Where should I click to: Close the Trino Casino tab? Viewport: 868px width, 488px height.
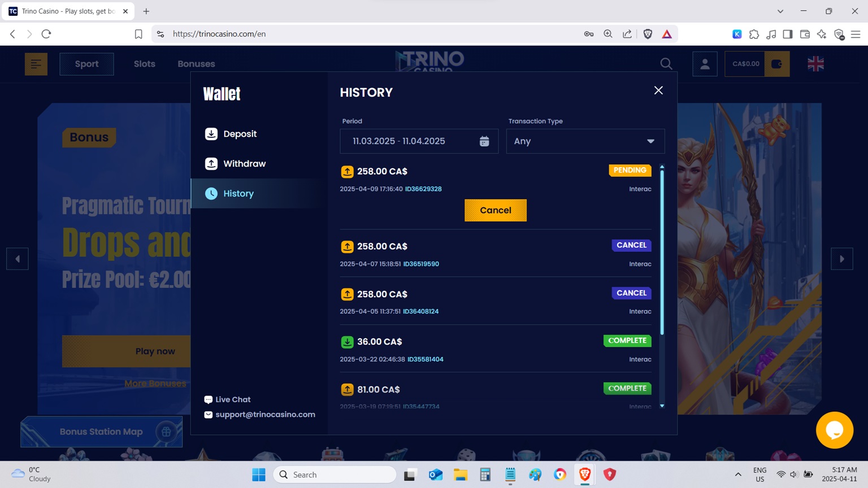click(125, 11)
